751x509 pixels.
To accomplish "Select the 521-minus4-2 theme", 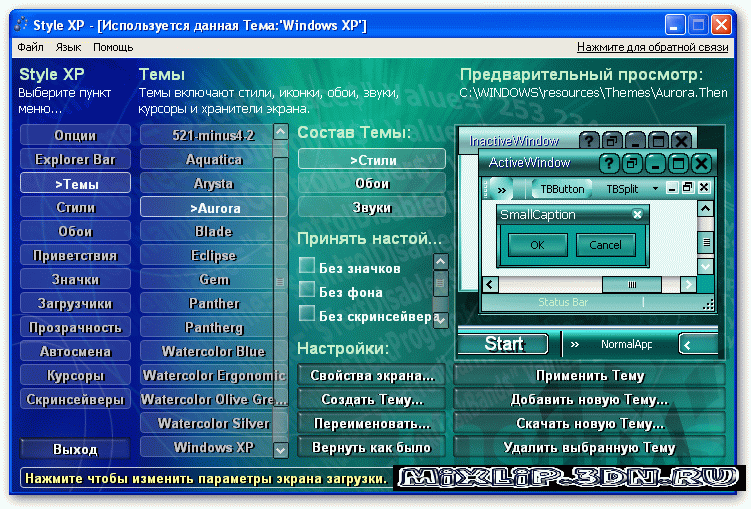I will point(207,135).
